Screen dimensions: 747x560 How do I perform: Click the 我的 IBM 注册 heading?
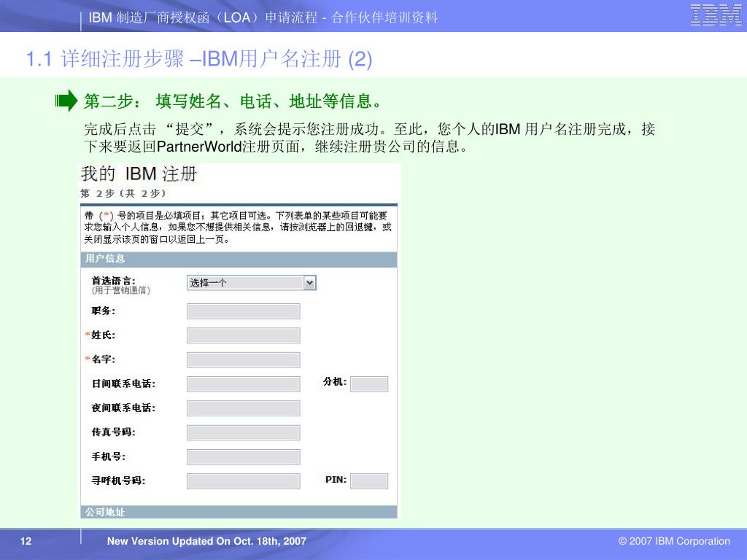[139, 174]
